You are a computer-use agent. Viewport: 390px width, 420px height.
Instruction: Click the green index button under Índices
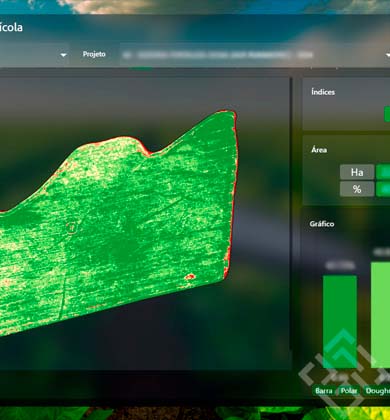pos(387,114)
